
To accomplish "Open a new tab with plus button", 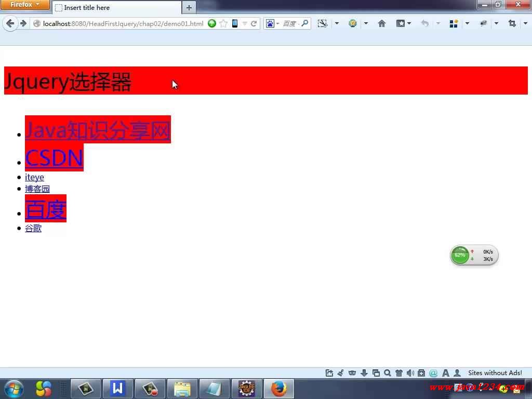I will pyautogui.click(x=189, y=7).
